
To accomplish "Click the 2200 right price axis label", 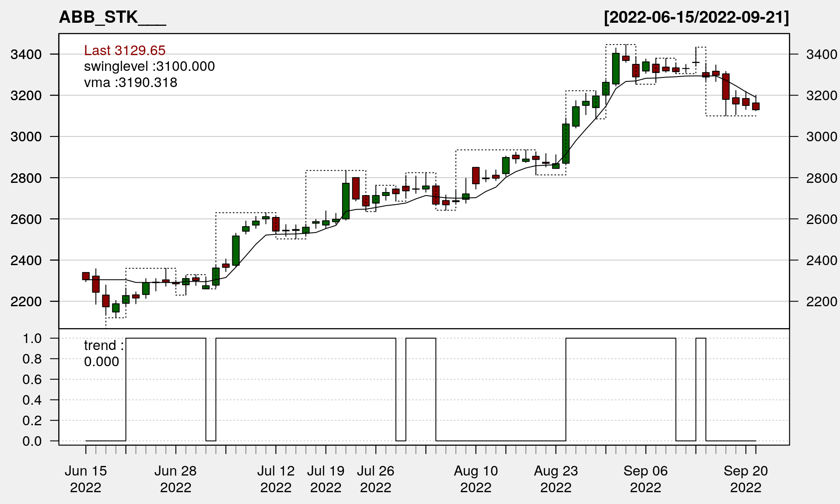I will pos(821,301).
